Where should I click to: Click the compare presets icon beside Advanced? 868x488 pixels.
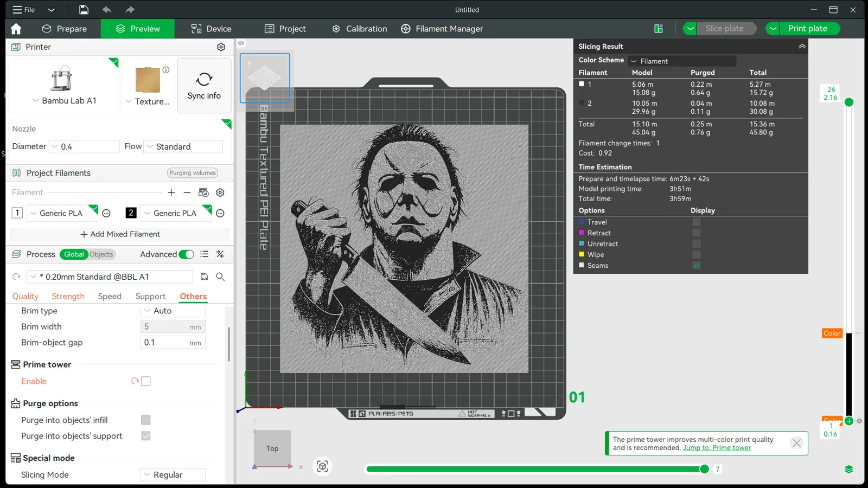click(x=220, y=254)
